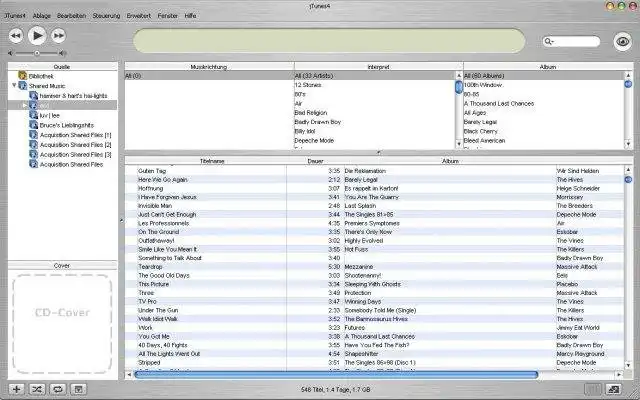Click the Quelle sidebar header
The width and height of the screenshot is (640, 400).
coord(62,67)
